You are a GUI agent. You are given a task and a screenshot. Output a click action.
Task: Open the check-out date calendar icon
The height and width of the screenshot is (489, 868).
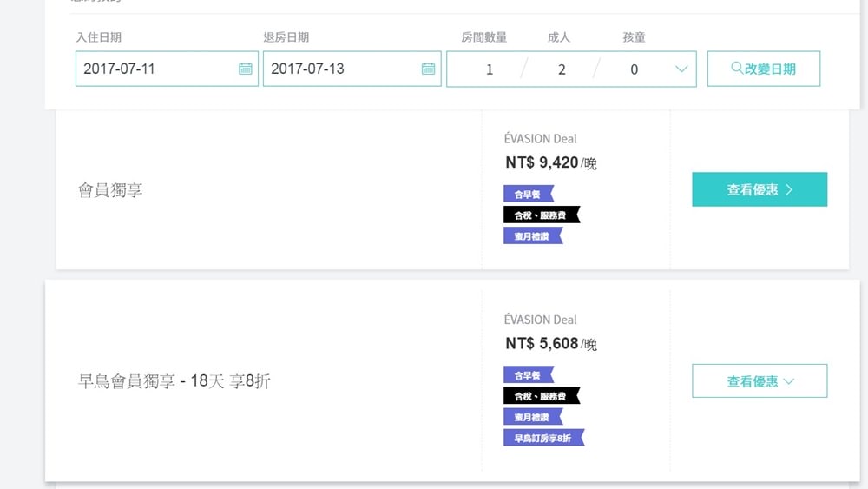click(x=428, y=69)
